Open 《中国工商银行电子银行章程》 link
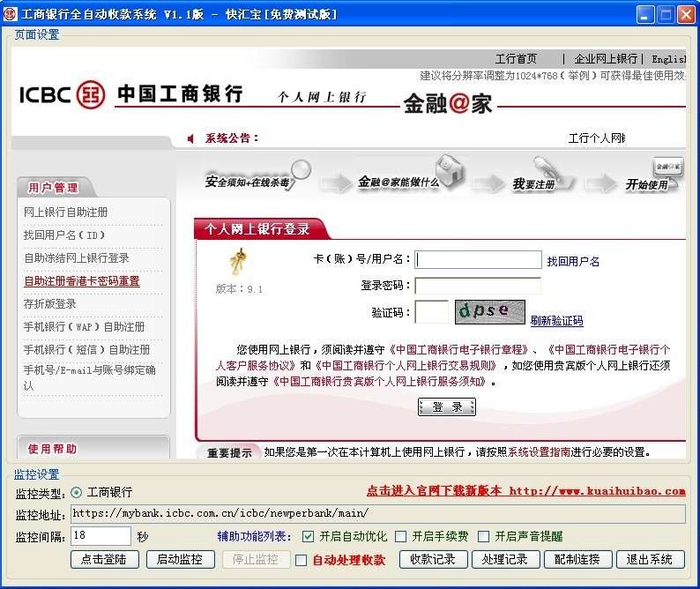This screenshot has width=700, height=589. point(459,349)
